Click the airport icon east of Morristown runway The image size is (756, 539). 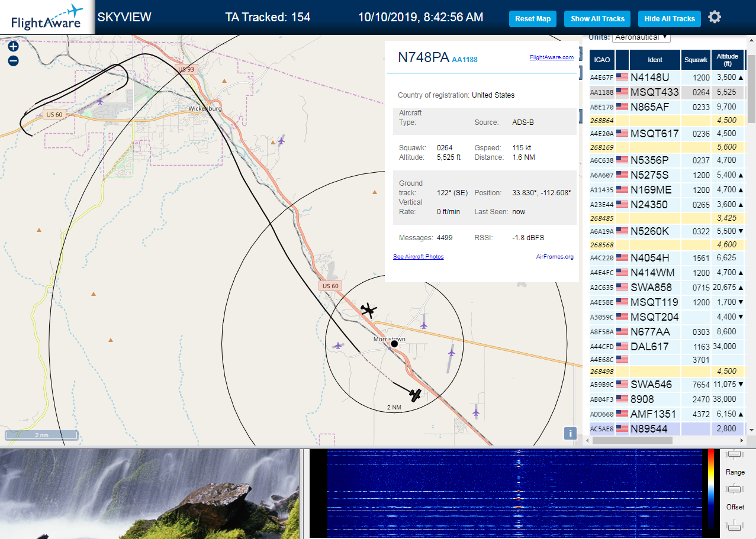[451, 352]
